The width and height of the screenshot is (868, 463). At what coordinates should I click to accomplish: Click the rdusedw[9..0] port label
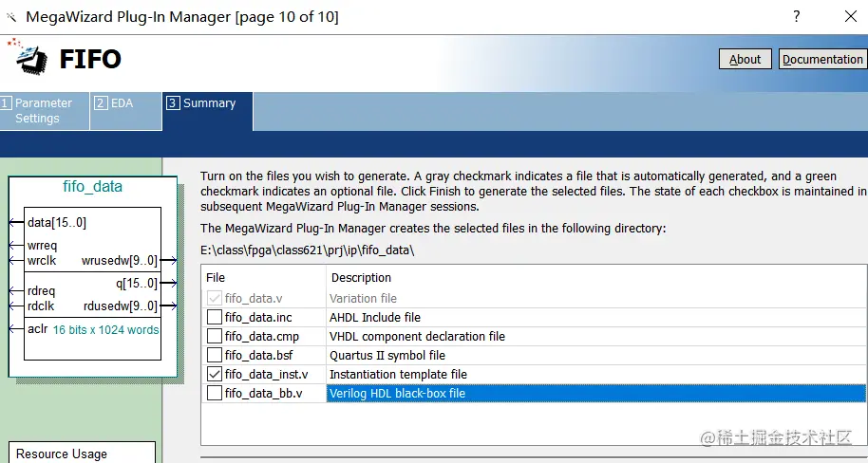(121, 306)
